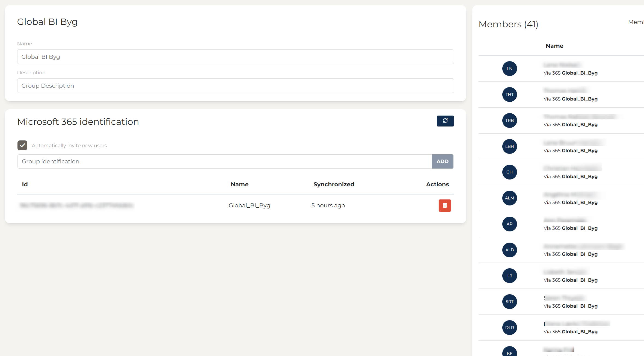Select the LBH member avatar
Viewport: 644px width, 356px height.
[x=509, y=146]
